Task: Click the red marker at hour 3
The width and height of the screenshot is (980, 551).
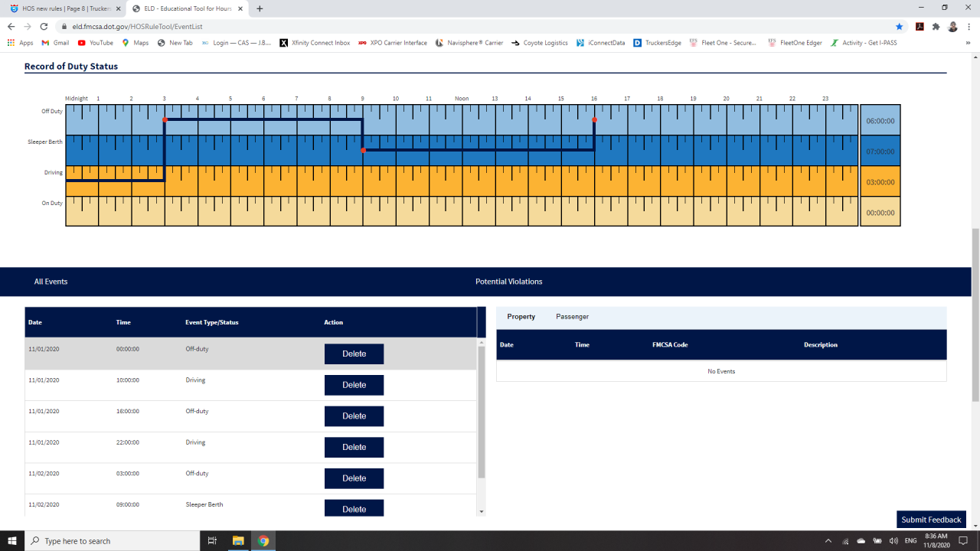Action: 165,120
